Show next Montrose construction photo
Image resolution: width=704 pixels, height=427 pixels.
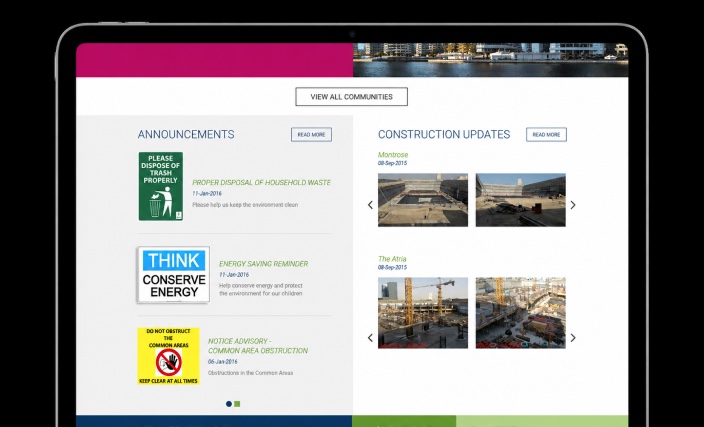[573, 205]
